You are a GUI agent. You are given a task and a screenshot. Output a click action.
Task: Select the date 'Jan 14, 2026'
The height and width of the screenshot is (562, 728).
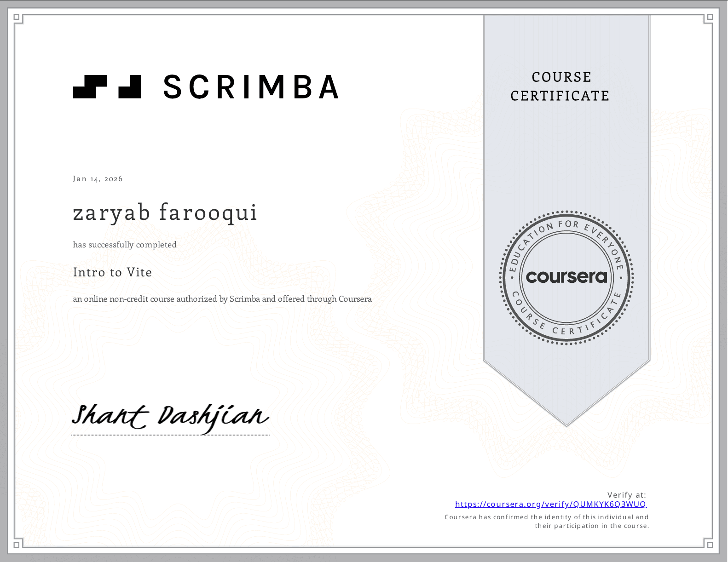coord(98,179)
